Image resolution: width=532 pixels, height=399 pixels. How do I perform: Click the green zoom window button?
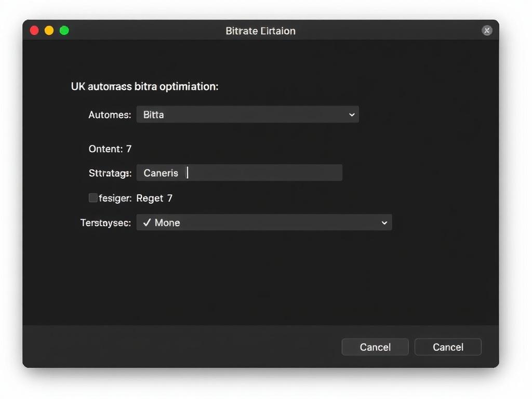[64, 31]
